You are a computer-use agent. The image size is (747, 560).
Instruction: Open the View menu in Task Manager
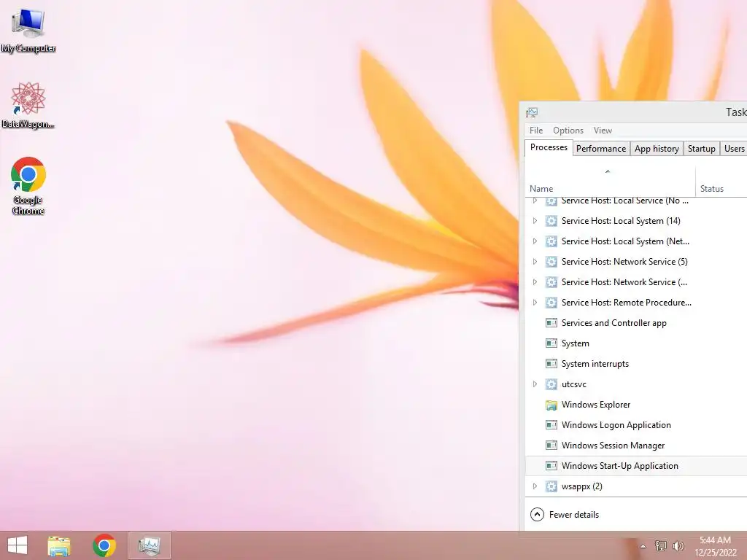[603, 131]
